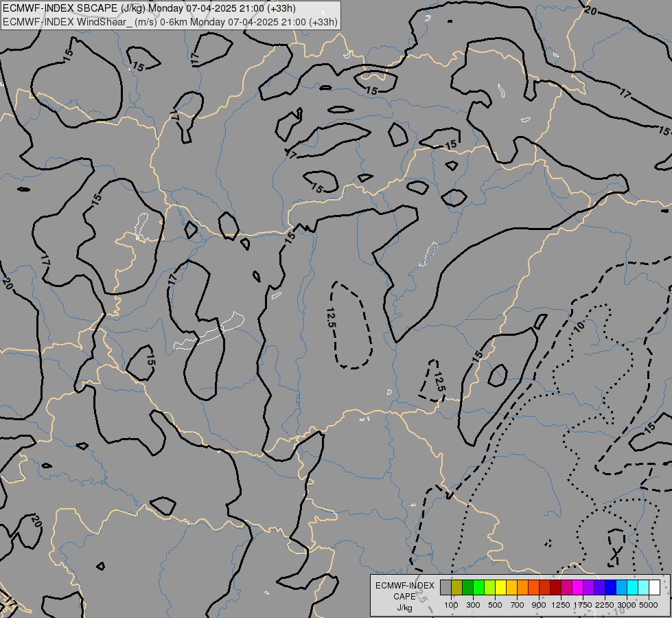Click the legend value 1750

coord(583,605)
